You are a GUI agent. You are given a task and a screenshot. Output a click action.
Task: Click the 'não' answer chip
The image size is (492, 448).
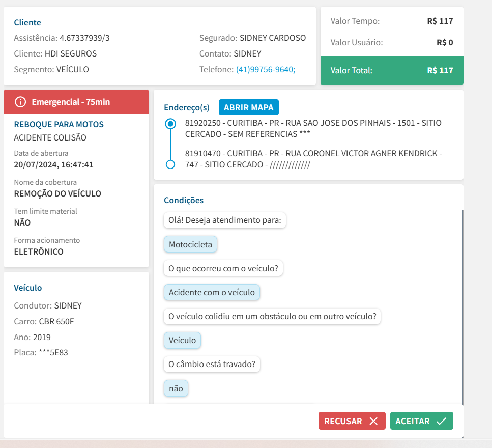(176, 388)
